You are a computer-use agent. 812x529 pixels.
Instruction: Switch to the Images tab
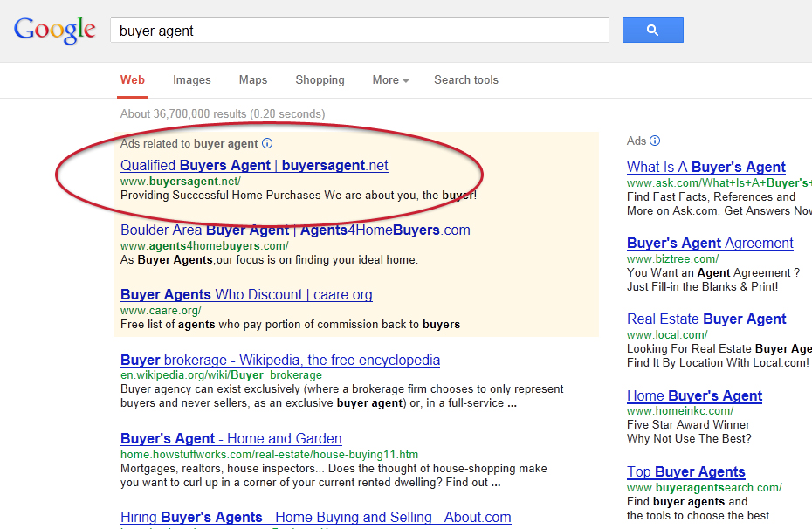191,80
